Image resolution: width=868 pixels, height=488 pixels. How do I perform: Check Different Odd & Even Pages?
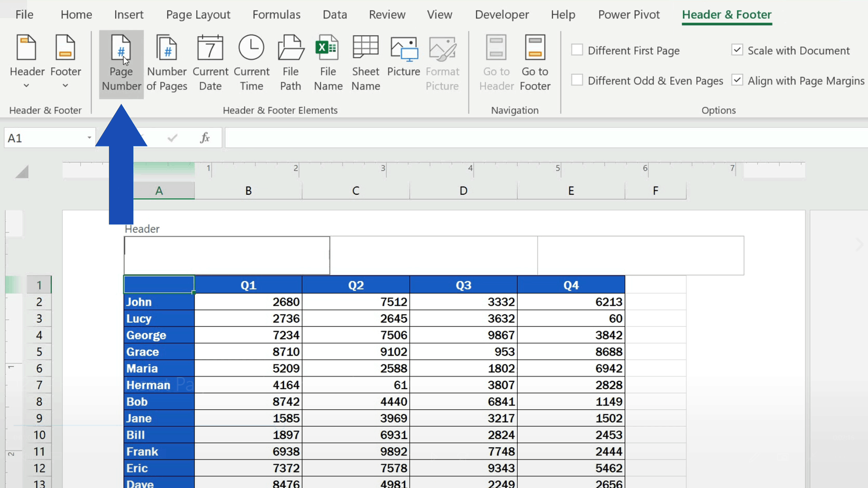pos(576,80)
